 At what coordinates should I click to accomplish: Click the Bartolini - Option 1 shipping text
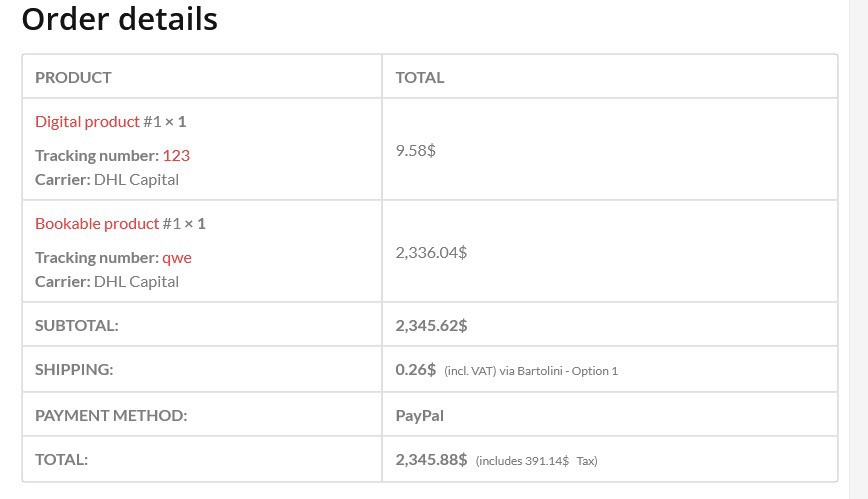click(567, 371)
